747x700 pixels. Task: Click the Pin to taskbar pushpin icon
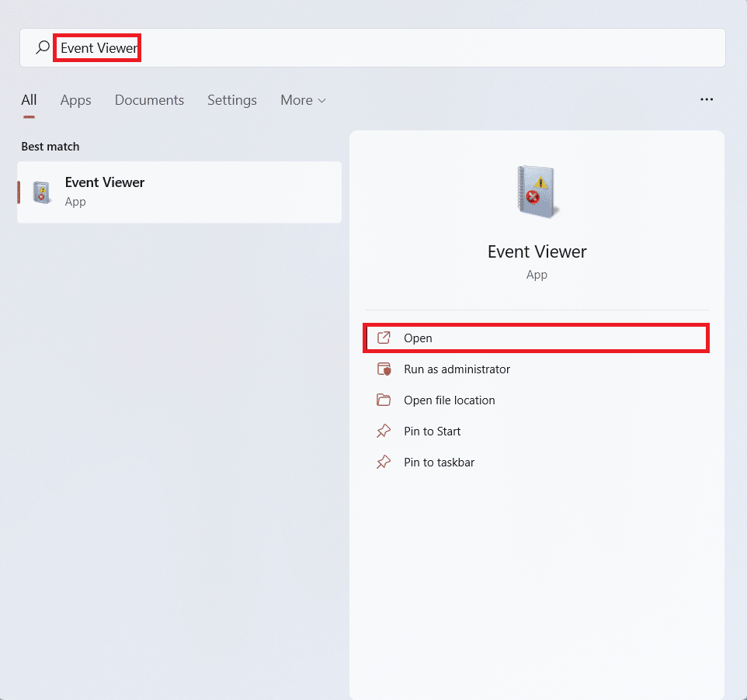(384, 463)
